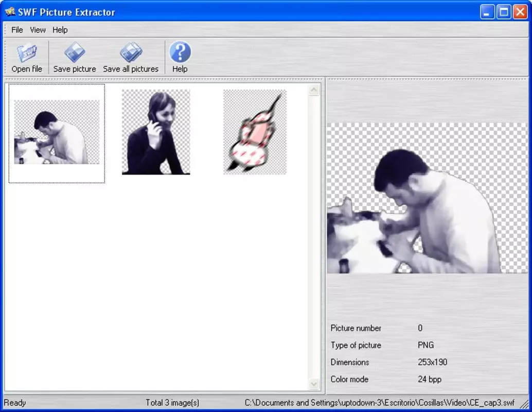Click the "Color mode" label
The height and width of the screenshot is (412, 532).
tap(349, 379)
